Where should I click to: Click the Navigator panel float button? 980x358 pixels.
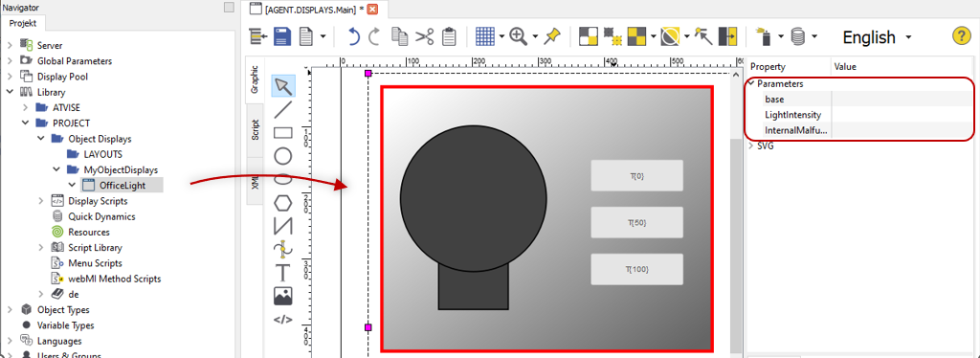pyautogui.click(x=229, y=7)
